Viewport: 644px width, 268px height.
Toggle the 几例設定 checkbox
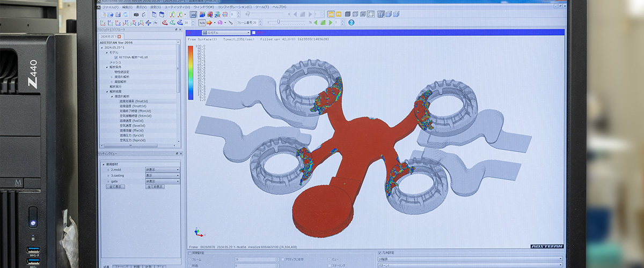[380, 252]
